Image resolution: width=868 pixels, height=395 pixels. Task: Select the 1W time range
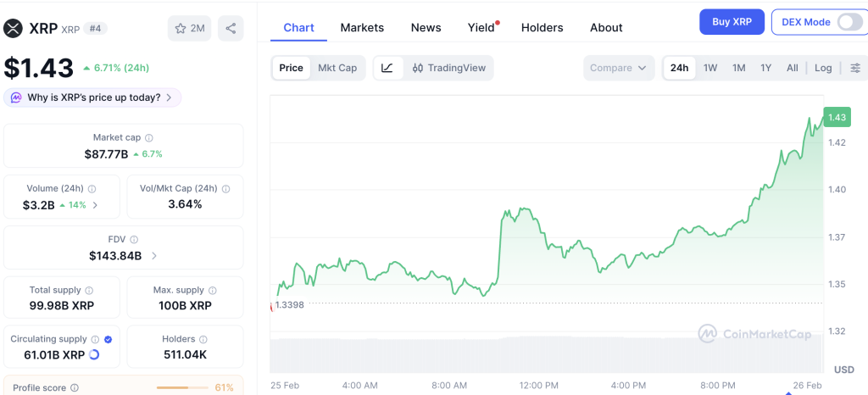pos(710,68)
